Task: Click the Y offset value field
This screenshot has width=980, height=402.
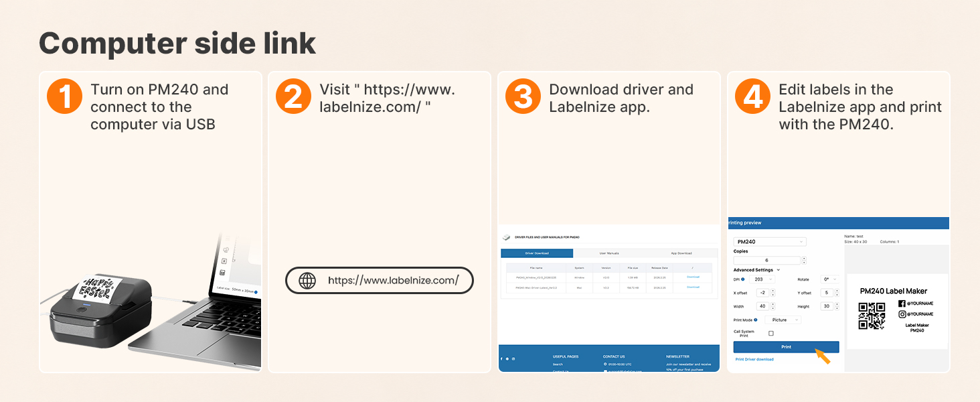Action: tap(827, 293)
